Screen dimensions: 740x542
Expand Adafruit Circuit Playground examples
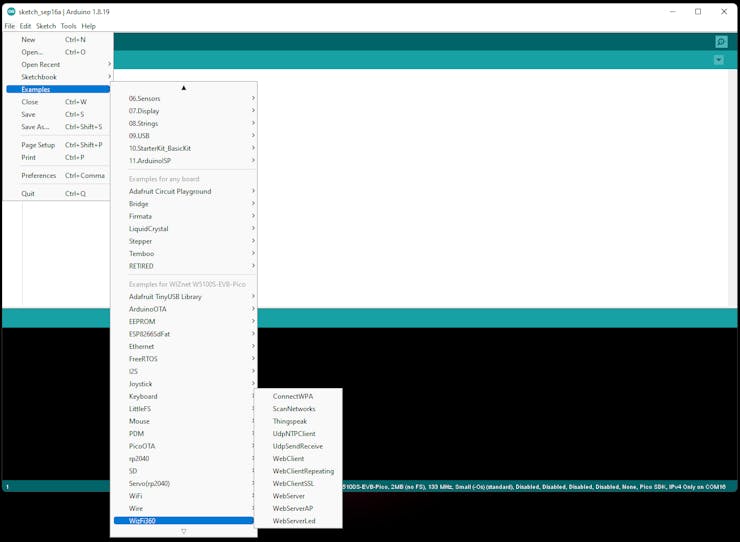(184, 191)
